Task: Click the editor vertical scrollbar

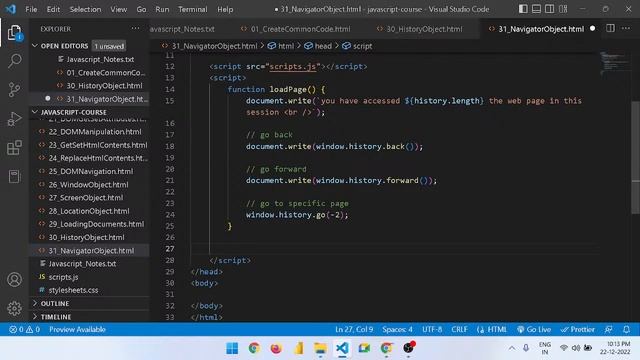Action: tap(636, 157)
